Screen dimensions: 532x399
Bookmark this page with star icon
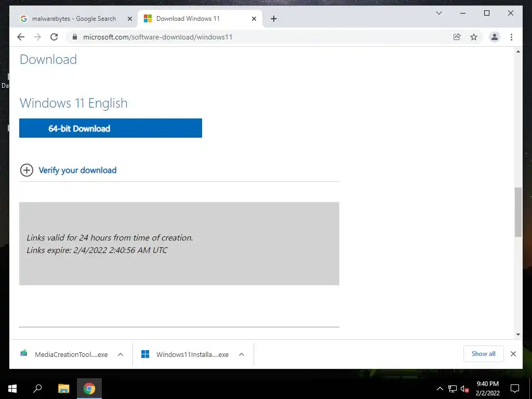[474, 37]
